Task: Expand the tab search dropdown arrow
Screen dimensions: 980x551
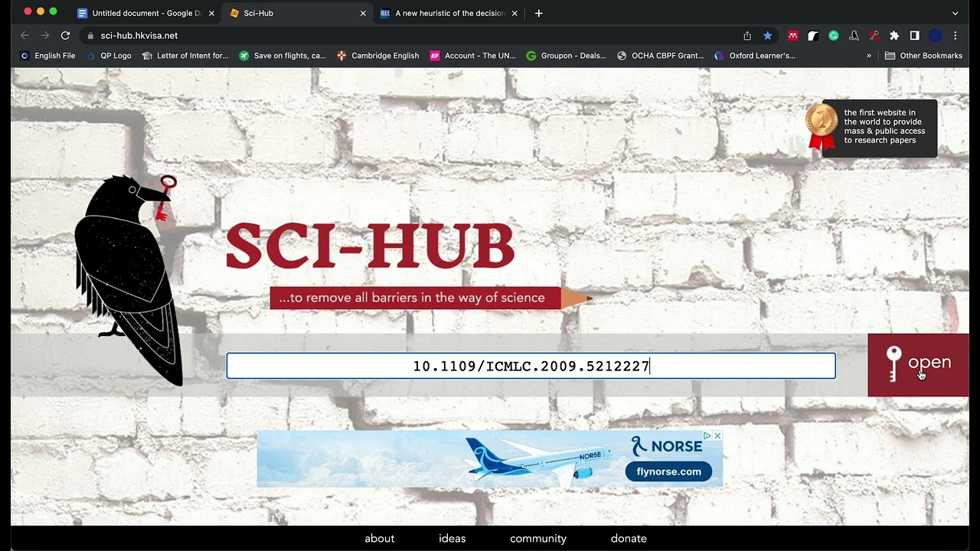Action: (955, 13)
